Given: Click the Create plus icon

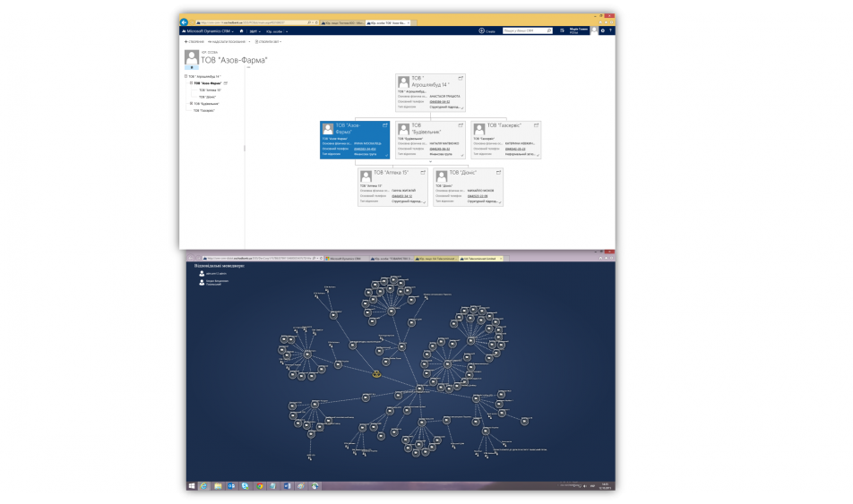Looking at the screenshot, I should tap(481, 31).
